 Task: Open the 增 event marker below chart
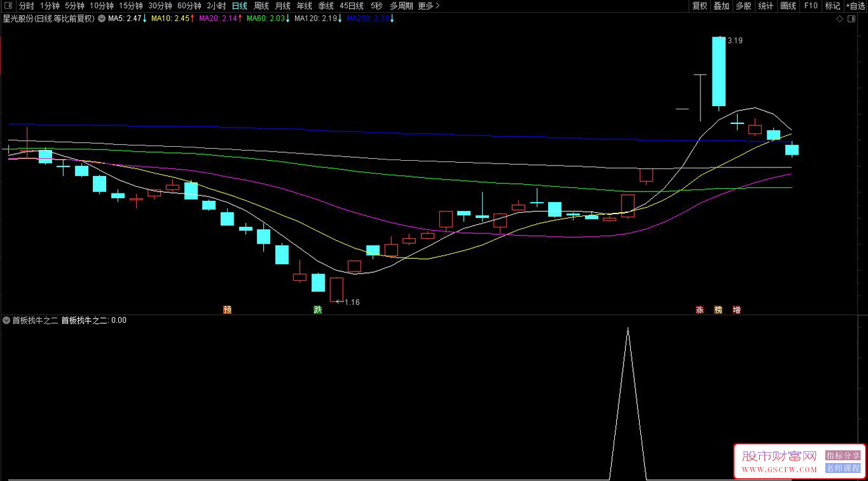pyautogui.click(x=736, y=310)
